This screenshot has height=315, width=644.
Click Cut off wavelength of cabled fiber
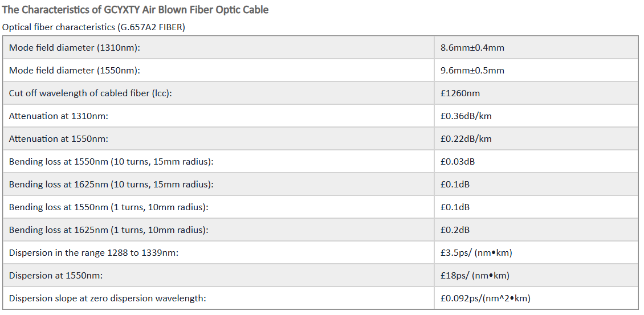[91, 93]
